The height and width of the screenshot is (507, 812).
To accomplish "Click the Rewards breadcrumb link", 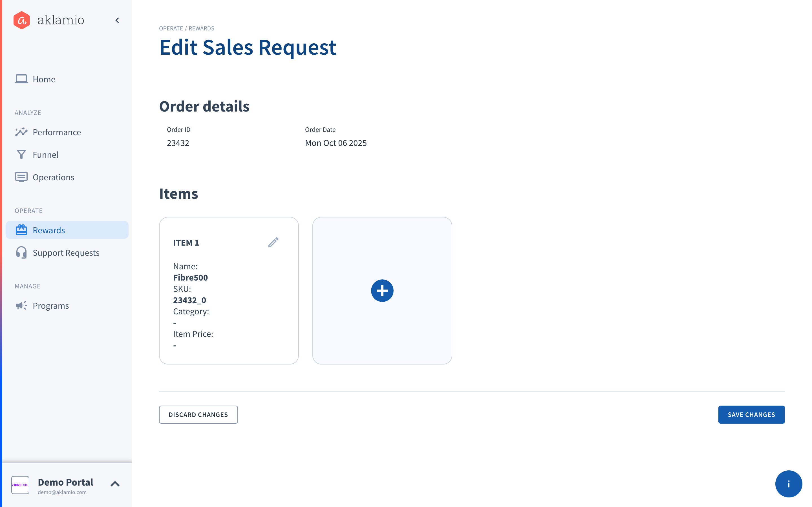I will tap(201, 28).
